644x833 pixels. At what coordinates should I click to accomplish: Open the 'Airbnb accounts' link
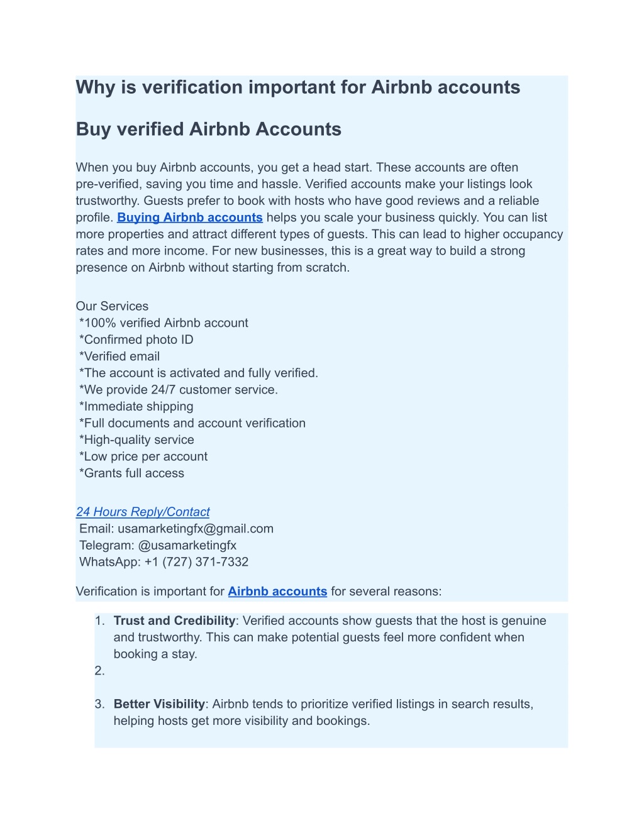pyautogui.click(x=277, y=592)
